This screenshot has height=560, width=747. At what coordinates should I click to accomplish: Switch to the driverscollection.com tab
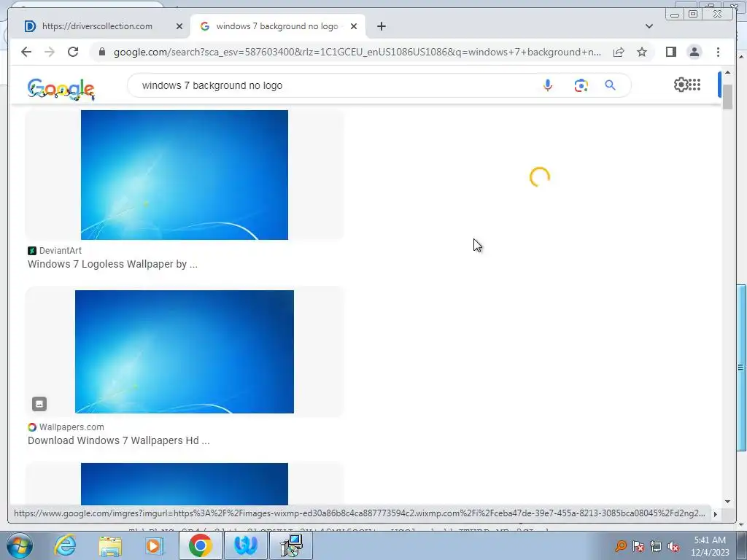tap(98, 26)
